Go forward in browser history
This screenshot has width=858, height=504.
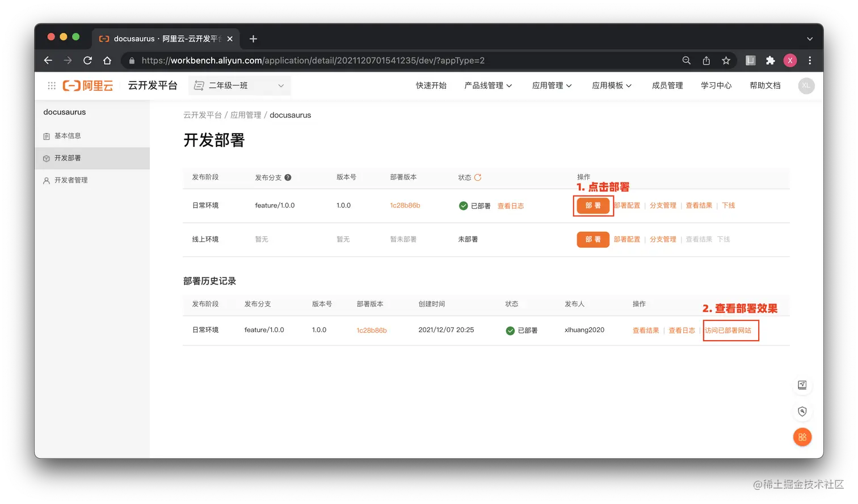(x=68, y=60)
